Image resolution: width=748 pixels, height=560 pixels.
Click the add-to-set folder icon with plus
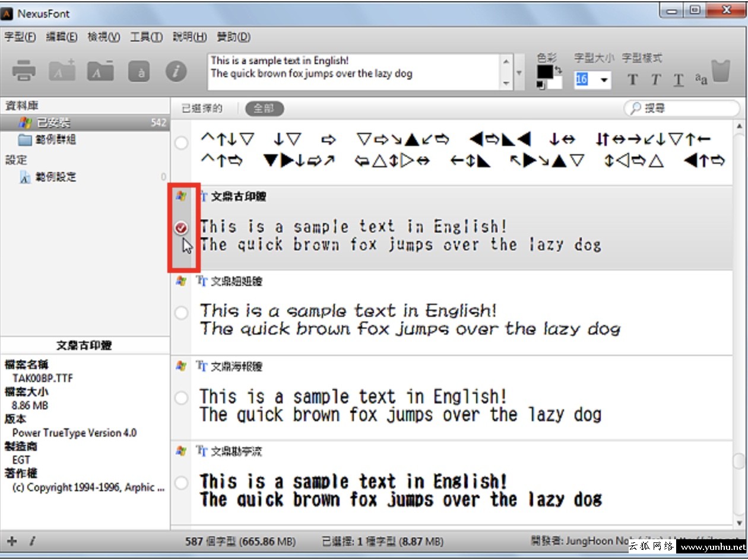coord(62,71)
